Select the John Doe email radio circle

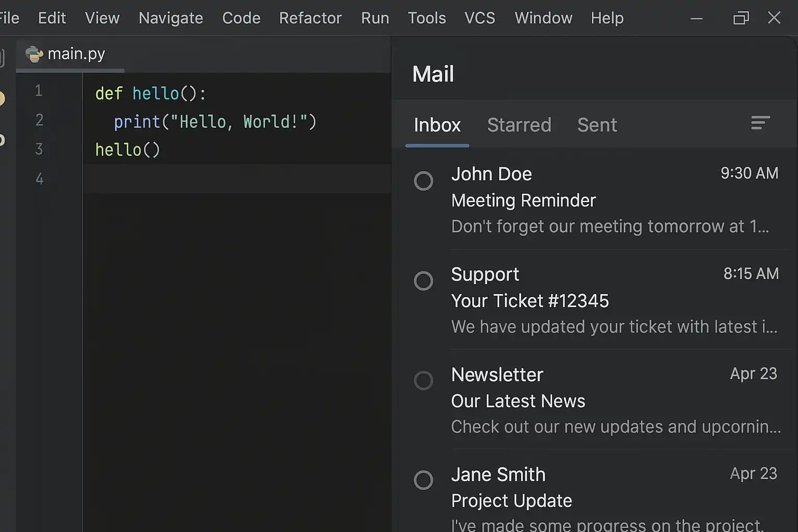[x=423, y=181]
